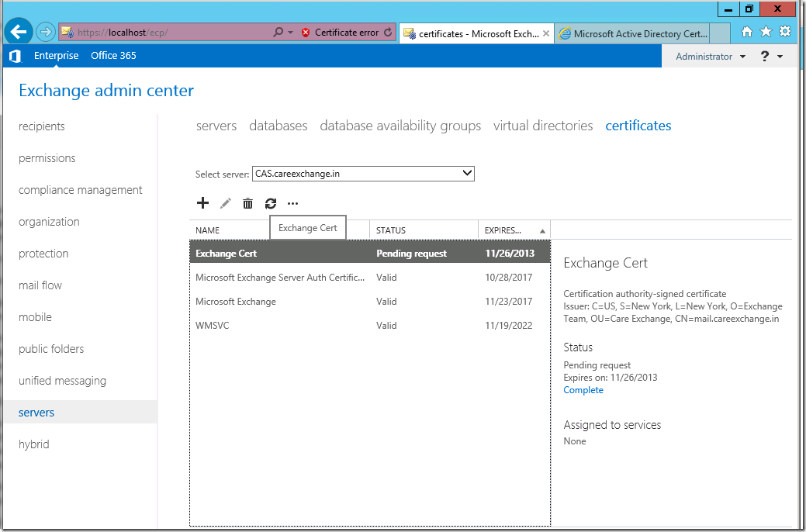
Task: Select Enterprise in top navigation
Action: (x=57, y=56)
